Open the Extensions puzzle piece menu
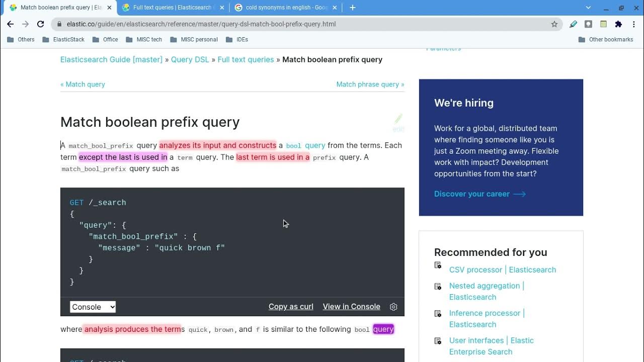This screenshot has width=644, height=362. 618,24
